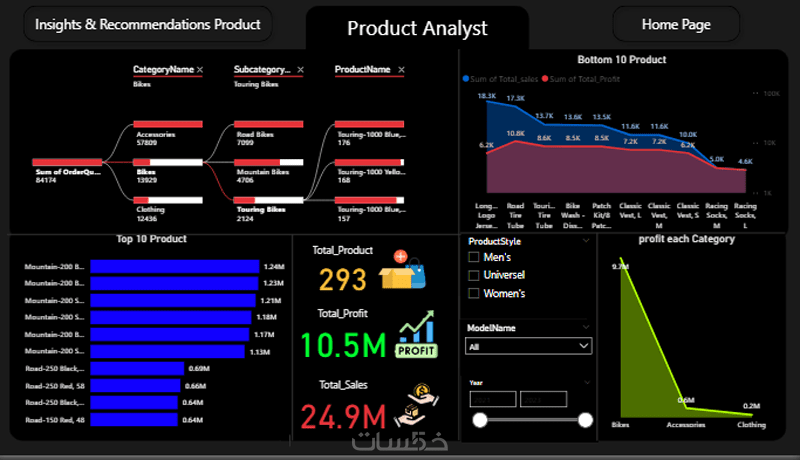Select the Sum of OrderQu... root node
800x460 pixels.
(x=67, y=162)
